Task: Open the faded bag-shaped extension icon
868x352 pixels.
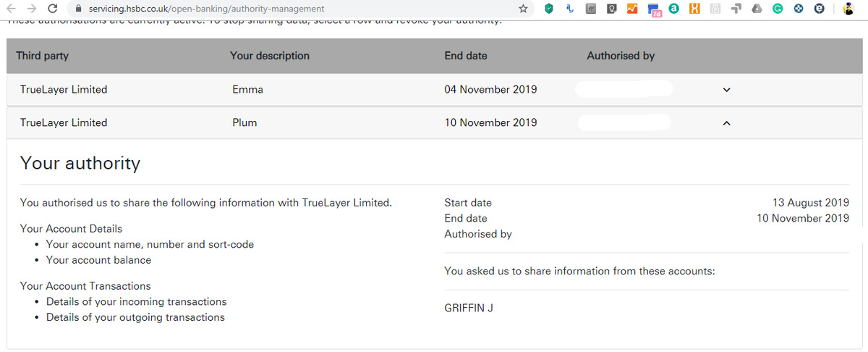Action: tap(715, 9)
